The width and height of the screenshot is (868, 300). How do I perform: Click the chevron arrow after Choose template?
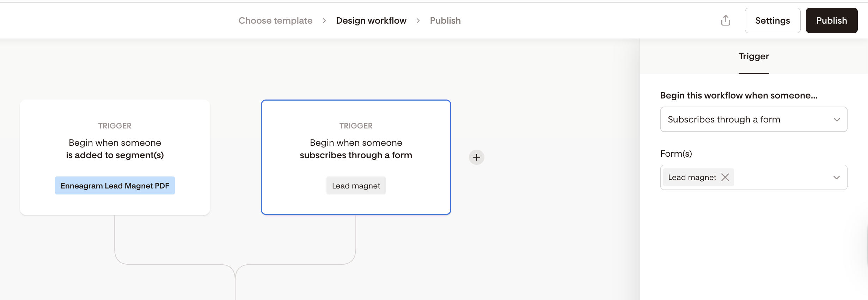(324, 21)
